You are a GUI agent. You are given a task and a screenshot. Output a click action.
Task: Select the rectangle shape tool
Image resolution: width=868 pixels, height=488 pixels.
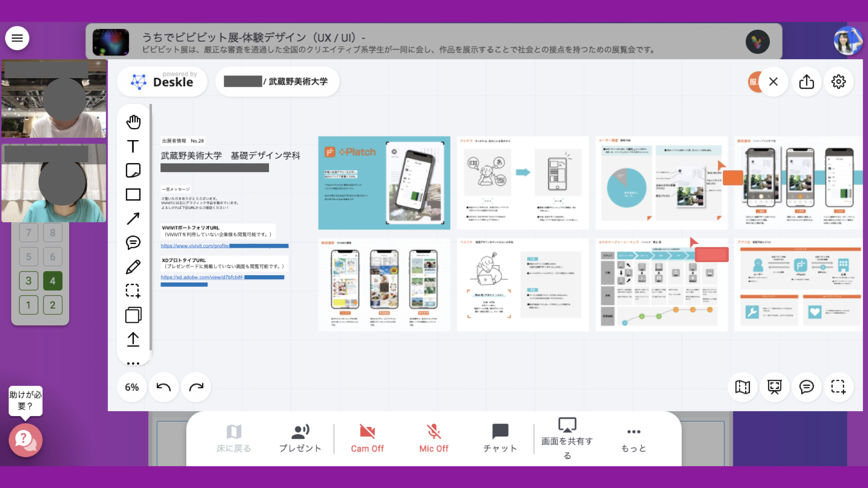pyautogui.click(x=133, y=195)
